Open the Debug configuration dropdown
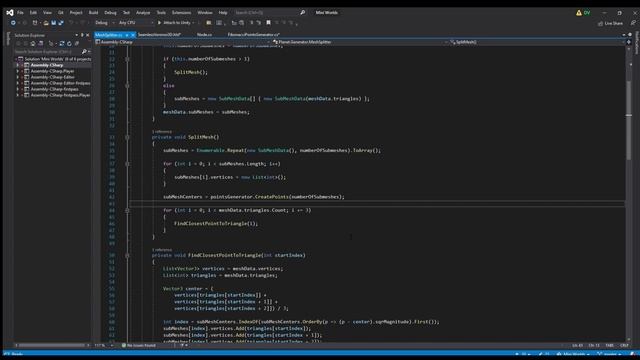 (104, 23)
